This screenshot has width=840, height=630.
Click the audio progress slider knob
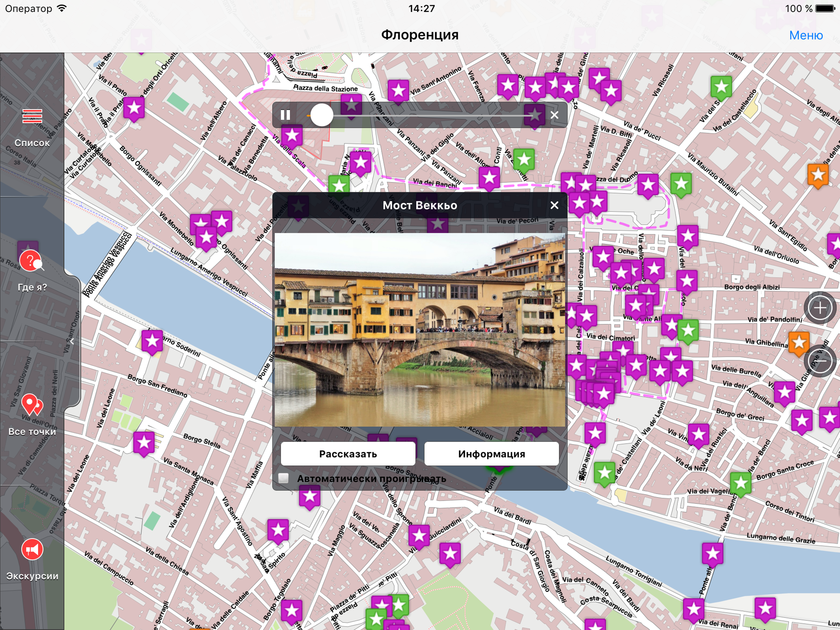click(x=322, y=115)
